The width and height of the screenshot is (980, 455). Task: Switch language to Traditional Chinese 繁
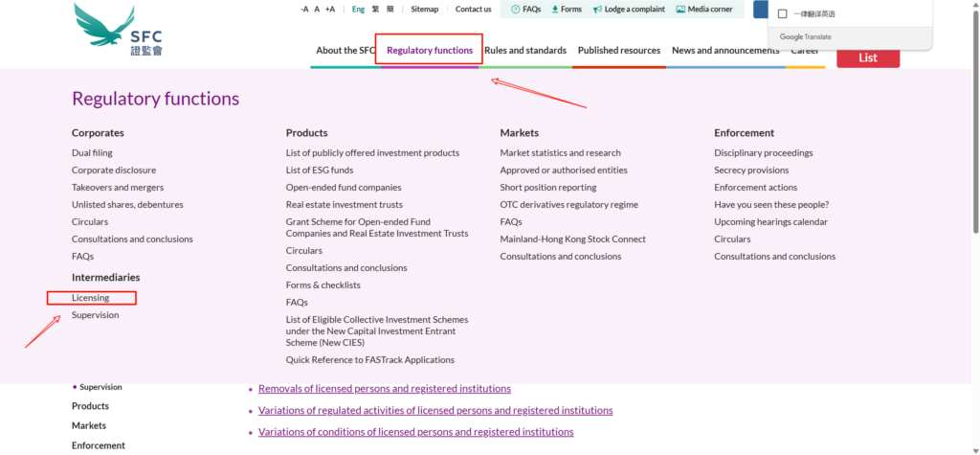tap(376, 10)
